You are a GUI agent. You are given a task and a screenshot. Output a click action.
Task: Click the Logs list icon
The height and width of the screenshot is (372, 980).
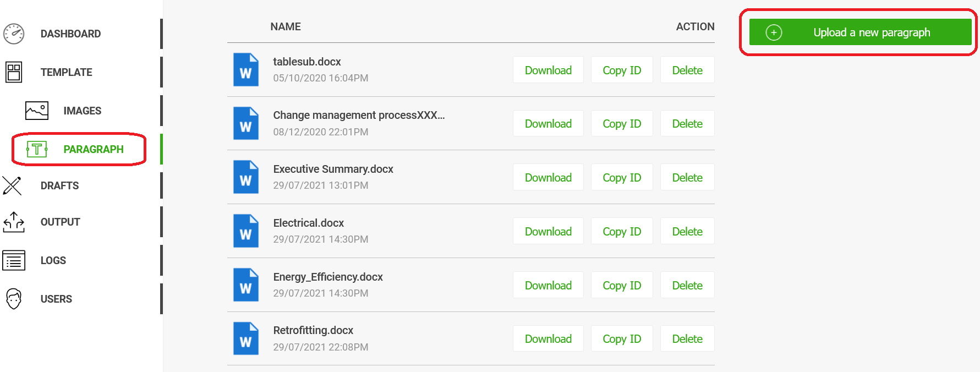(14, 260)
